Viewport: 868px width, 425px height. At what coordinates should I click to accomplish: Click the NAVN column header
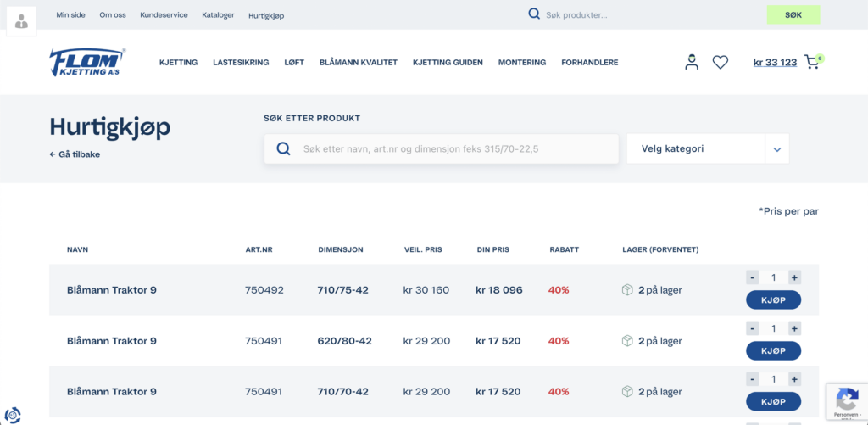tap(77, 250)
